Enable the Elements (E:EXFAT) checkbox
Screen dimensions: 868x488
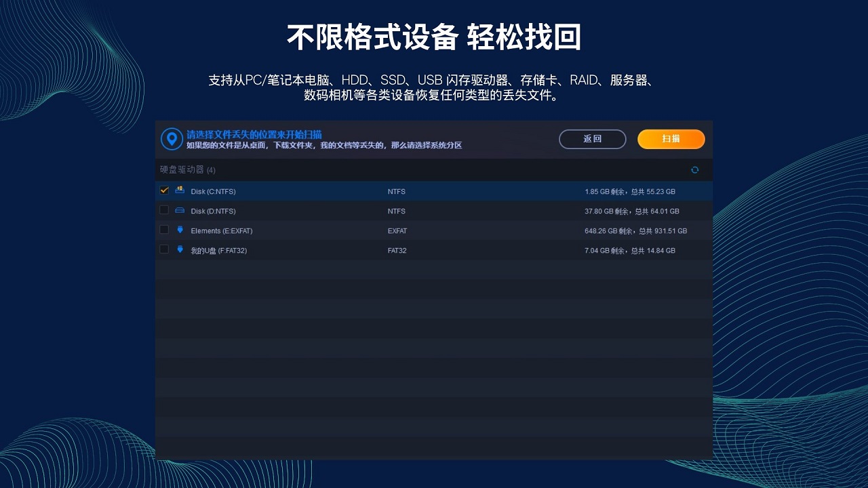(163, 230)
